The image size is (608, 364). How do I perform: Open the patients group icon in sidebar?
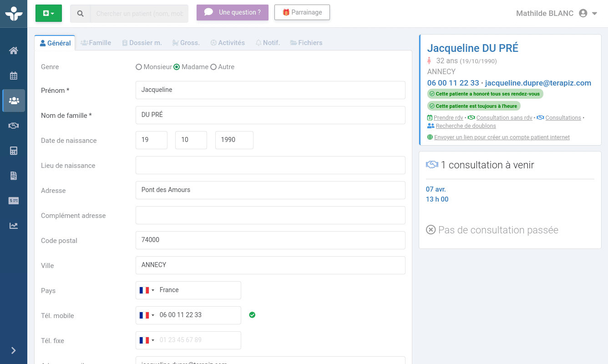tap(14, 101)
